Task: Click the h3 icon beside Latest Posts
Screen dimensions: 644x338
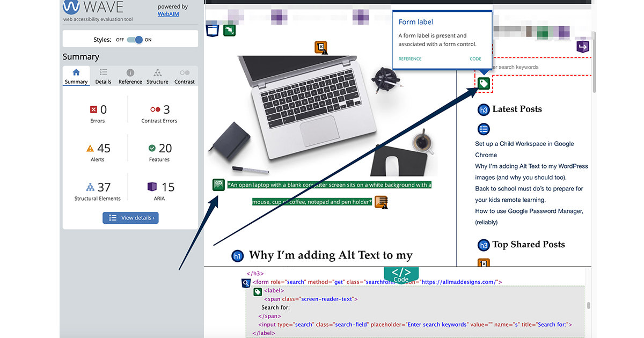Action: 484,109
